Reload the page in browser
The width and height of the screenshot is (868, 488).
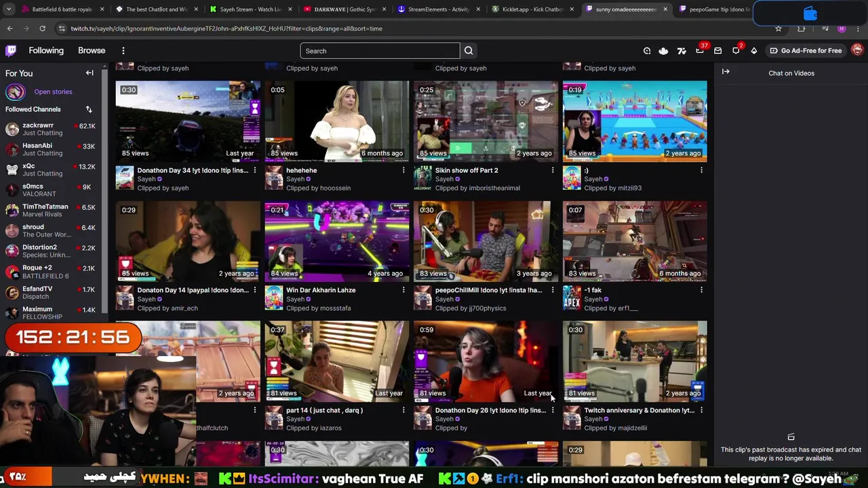click(x=42, y=28)
